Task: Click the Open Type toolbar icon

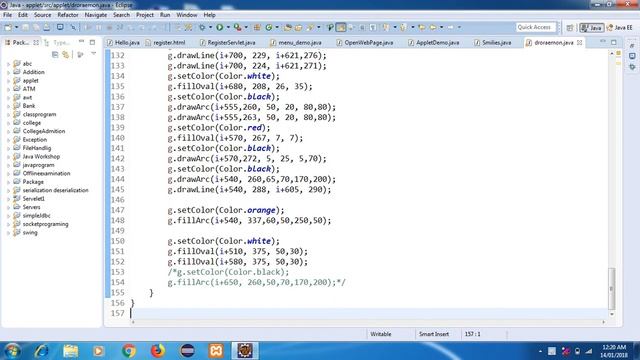Action: (x=288, y=27)
